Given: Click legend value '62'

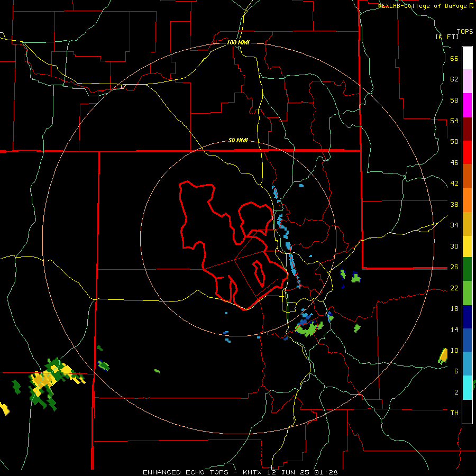Looking at the screenshot, I should pos(454,79).
